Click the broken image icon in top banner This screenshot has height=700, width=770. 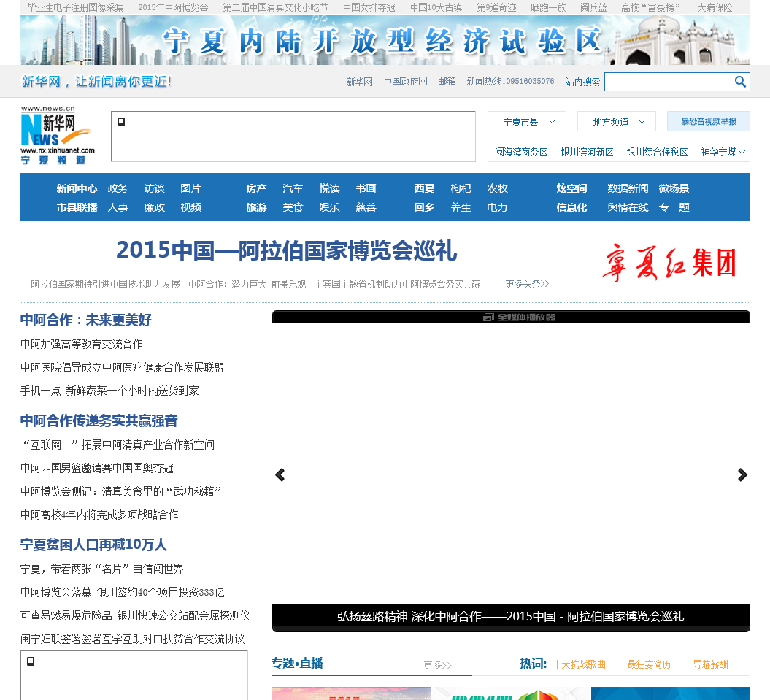coord(121,122)
